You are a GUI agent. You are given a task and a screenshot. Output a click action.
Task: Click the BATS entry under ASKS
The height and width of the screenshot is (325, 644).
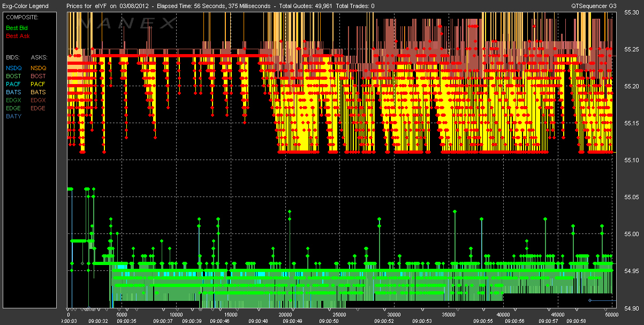[x=39, y=92]
